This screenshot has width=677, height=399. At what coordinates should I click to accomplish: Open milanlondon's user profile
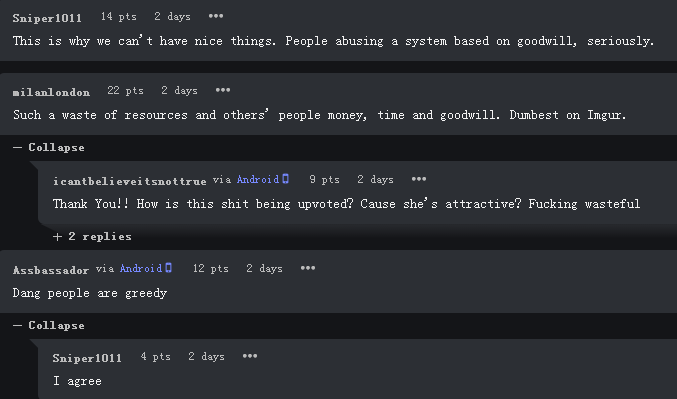click(x=51, y=92)
